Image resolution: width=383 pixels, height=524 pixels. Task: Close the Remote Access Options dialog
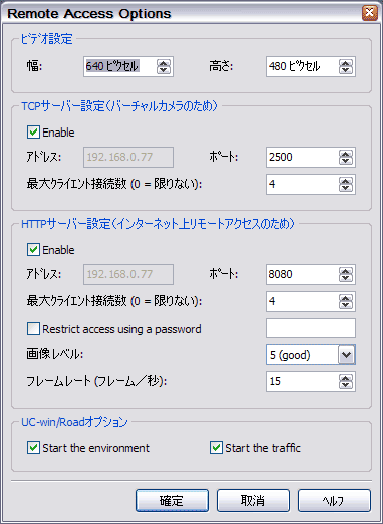pos(370,13)
